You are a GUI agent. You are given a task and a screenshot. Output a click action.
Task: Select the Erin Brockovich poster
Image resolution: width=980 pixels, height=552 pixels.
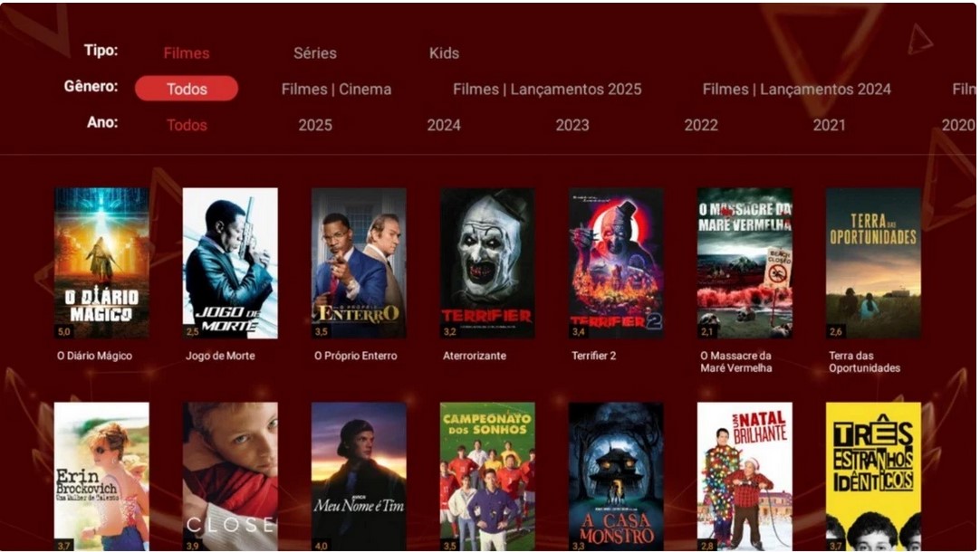[101, 475]
